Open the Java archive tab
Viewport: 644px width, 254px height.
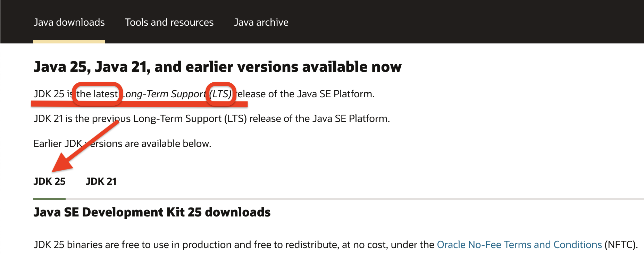click(x=261, y=22)
